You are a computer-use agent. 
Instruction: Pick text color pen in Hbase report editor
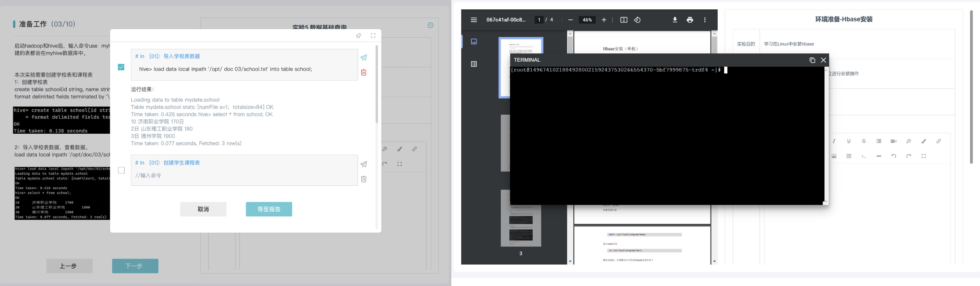[909, 141]
